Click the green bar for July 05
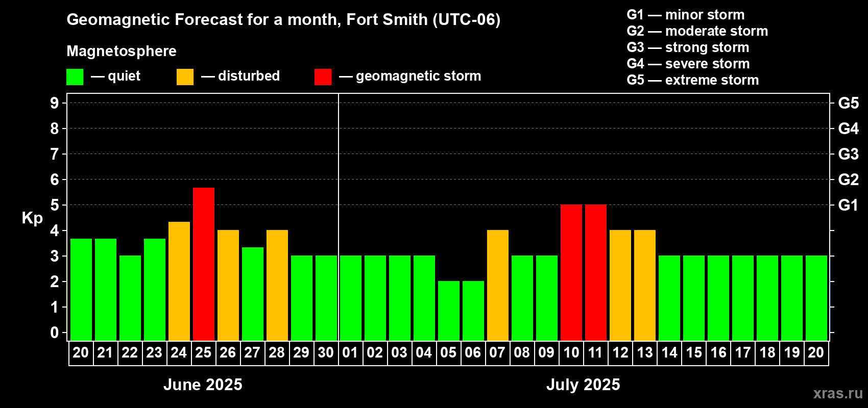Viewport: 868px width, 408px height. click(x=449, y=311)
